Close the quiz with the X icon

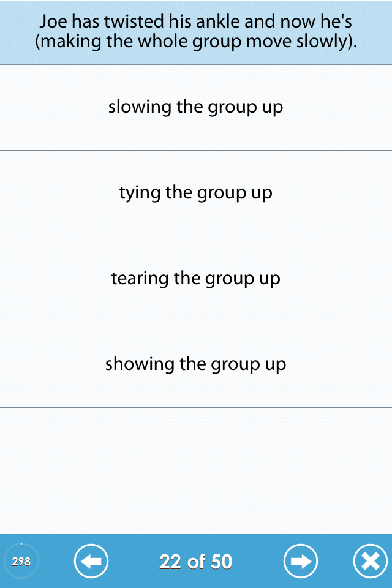click(x=371, y=561)
